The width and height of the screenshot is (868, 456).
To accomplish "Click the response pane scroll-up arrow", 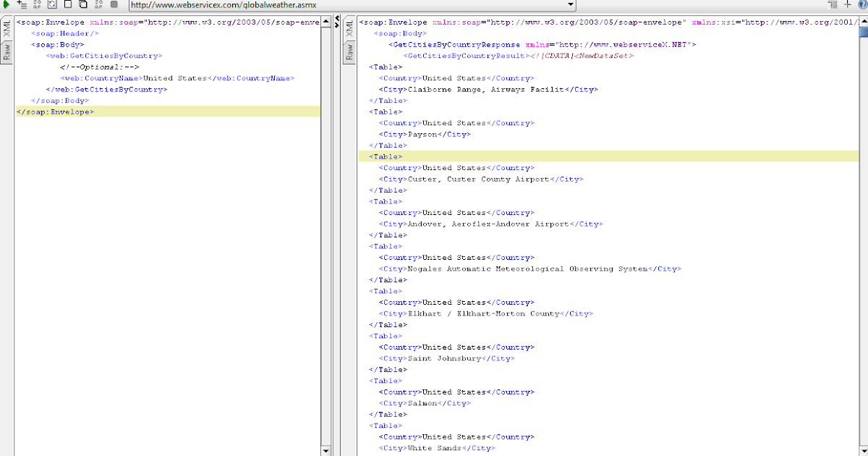I will pos(864,21).
